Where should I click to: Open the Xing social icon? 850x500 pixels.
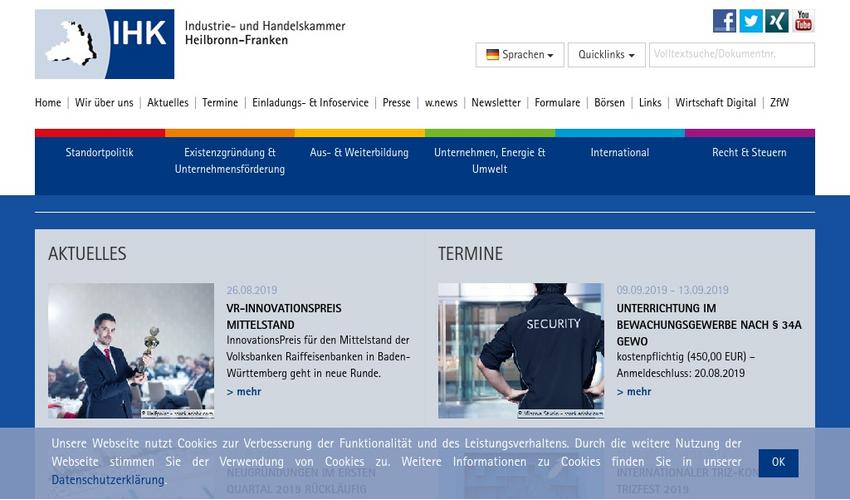(x=777, y=21)
